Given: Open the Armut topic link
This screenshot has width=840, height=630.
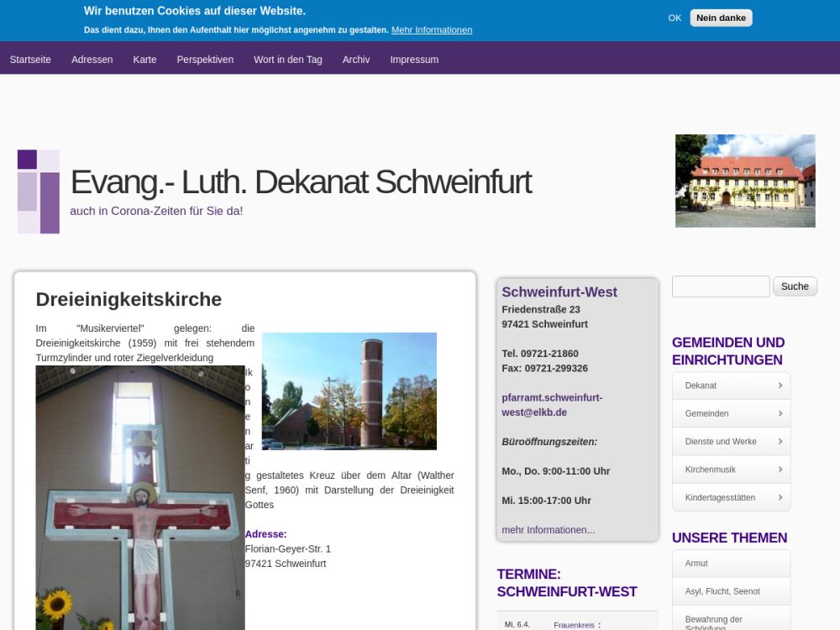Looking at the screenshot, I should click(696, 563).
